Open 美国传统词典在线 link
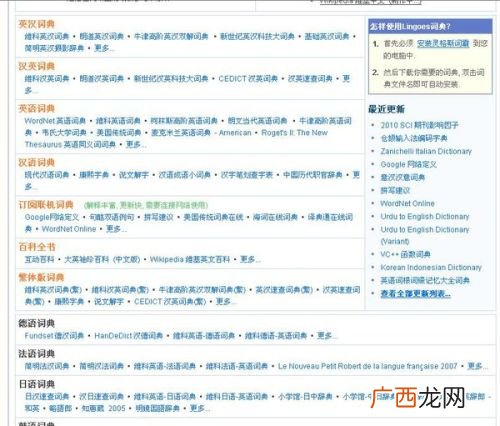Viewport: 500px width, 426px height. 213,217
